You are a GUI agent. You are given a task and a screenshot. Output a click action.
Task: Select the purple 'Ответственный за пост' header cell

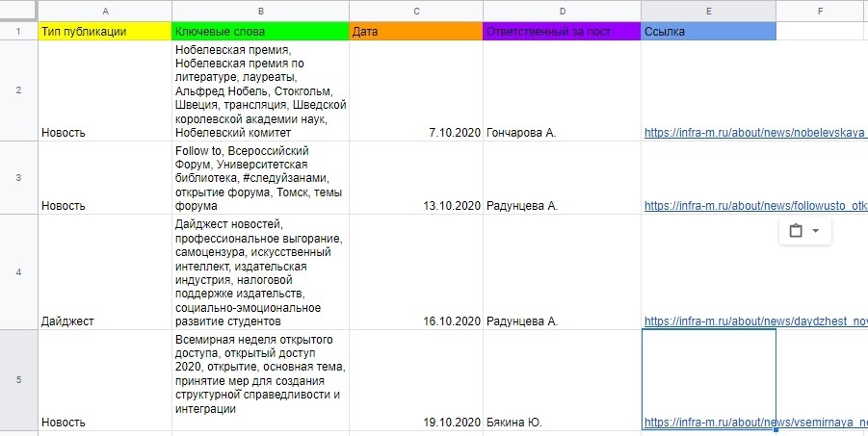click(x=563, y=31)
